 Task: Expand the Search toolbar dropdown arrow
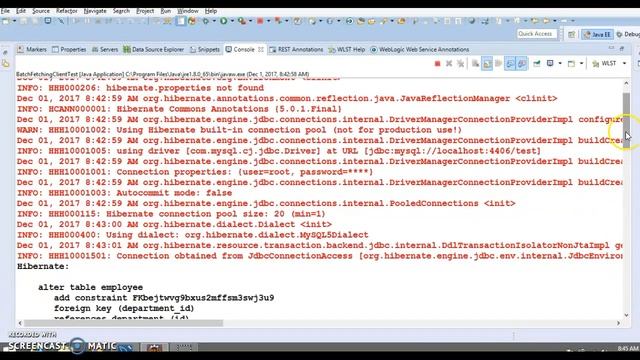click(391, 21)
